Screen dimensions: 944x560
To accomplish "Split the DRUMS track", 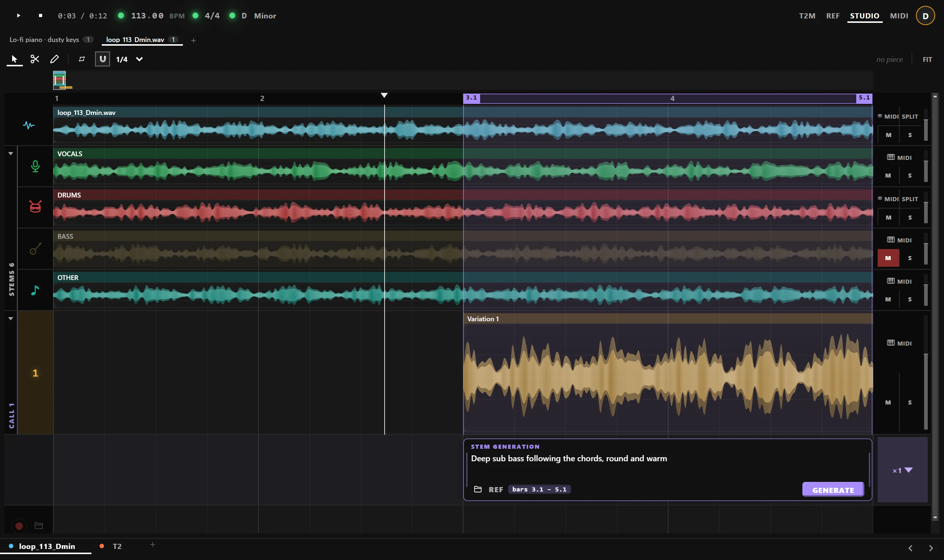I will pyautogui.click(x=910, y=199).
